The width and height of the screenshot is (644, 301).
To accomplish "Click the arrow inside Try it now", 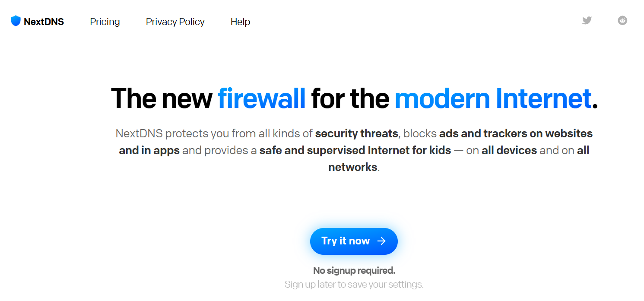I will click(381, 241).
